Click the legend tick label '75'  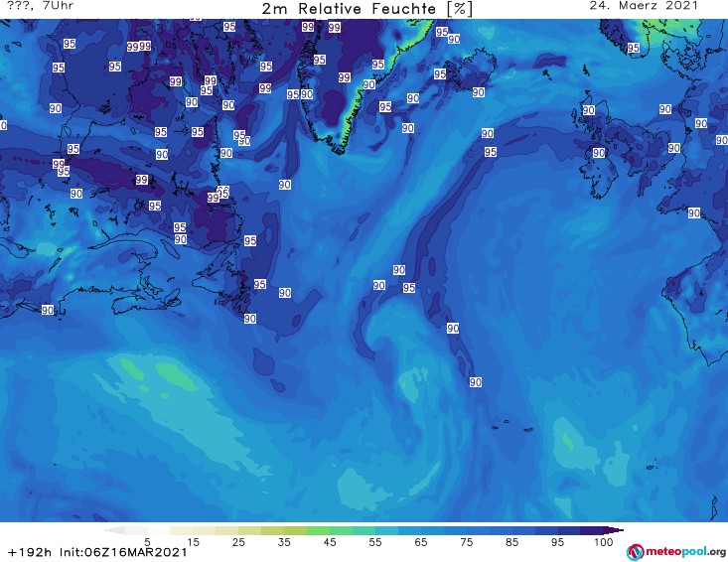click(467, 542)
